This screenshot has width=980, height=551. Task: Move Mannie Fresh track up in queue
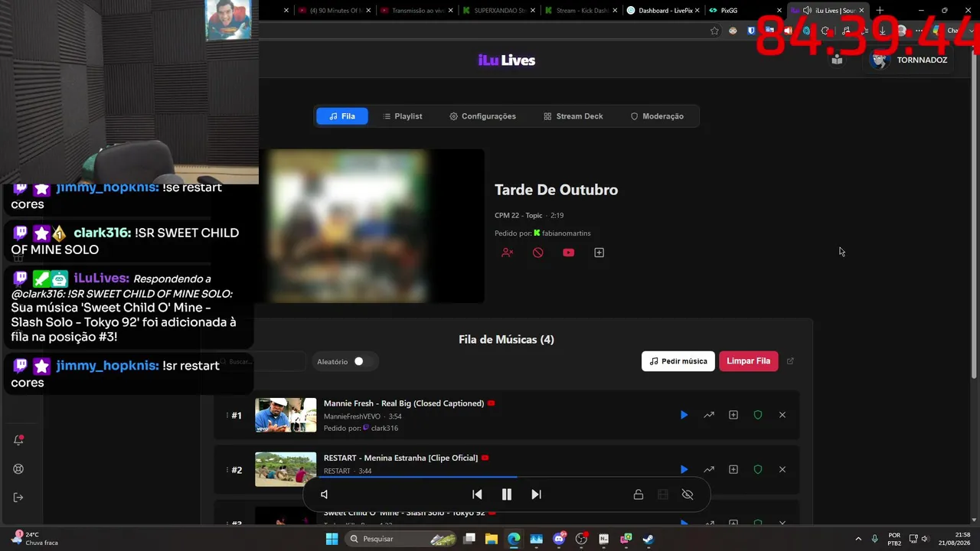[709, 415]
